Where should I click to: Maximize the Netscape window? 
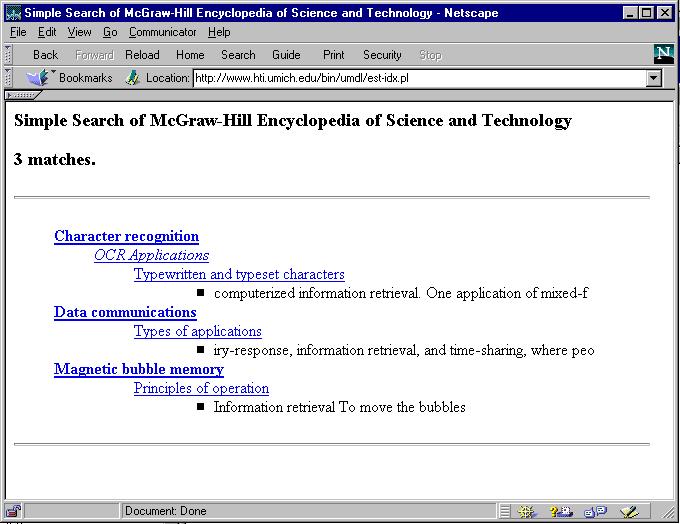click(646, 13)
